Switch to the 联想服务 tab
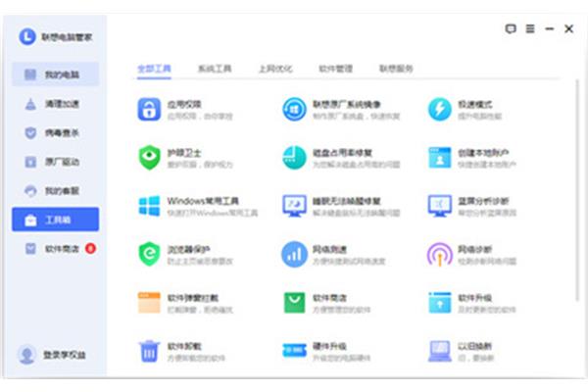Image resolution: width=588 pixels, height=392 pixels. click(x=396, y=69)
